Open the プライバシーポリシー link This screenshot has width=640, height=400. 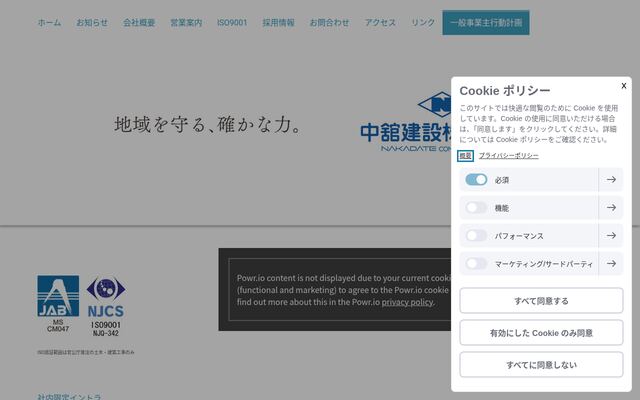point(509,156)
